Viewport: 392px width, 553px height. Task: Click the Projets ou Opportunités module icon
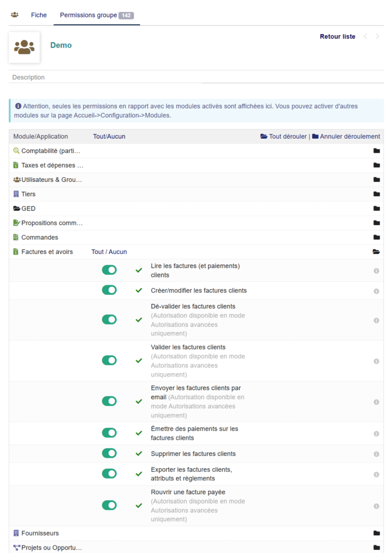[17, 548]
